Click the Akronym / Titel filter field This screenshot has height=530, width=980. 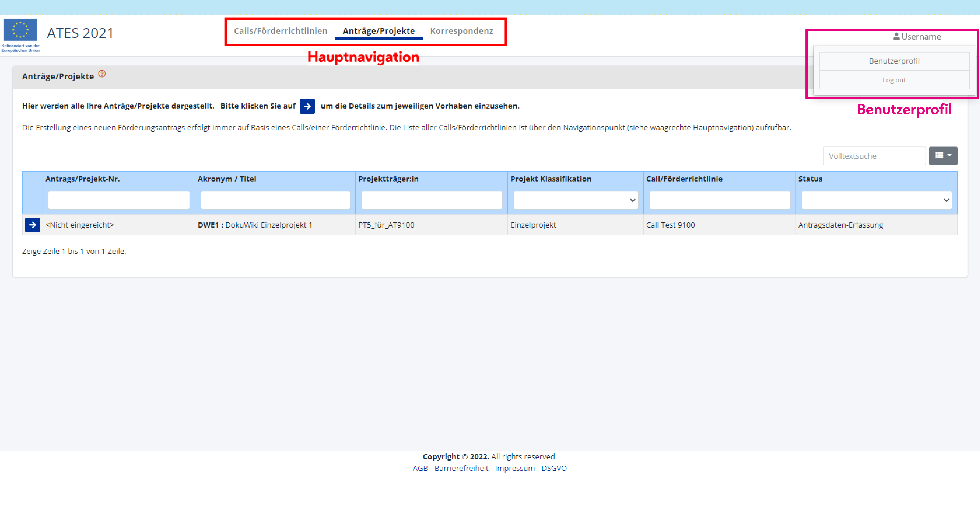tap(275, 200)
